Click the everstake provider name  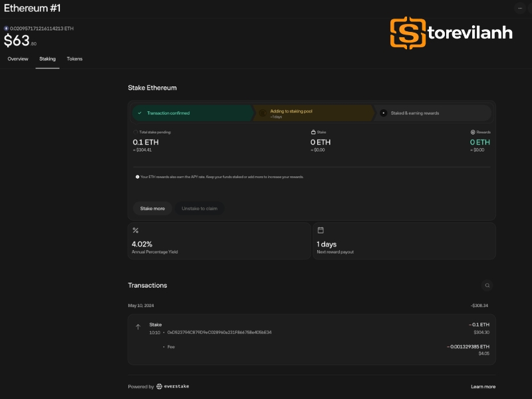click(x=176, y=386)
